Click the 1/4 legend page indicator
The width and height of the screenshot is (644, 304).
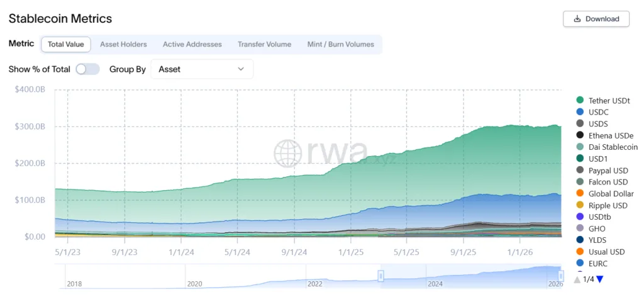pyautogui.click(x=589, y=279)
